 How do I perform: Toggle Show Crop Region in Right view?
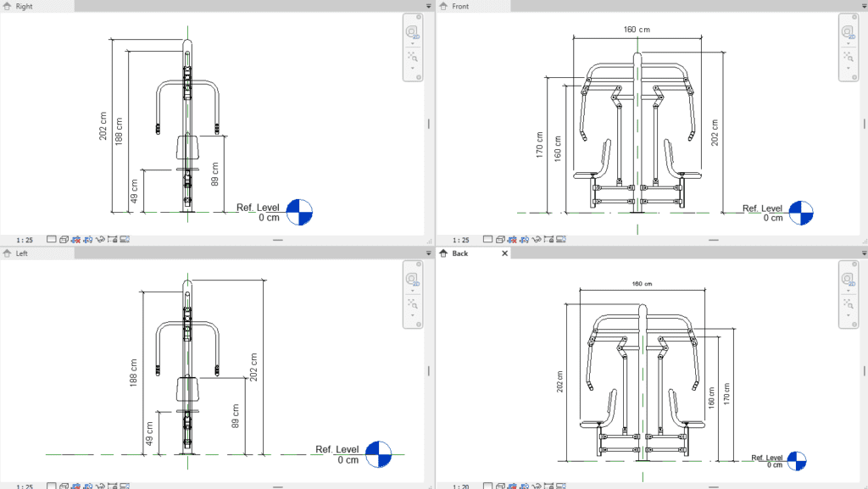click(87, 239)
